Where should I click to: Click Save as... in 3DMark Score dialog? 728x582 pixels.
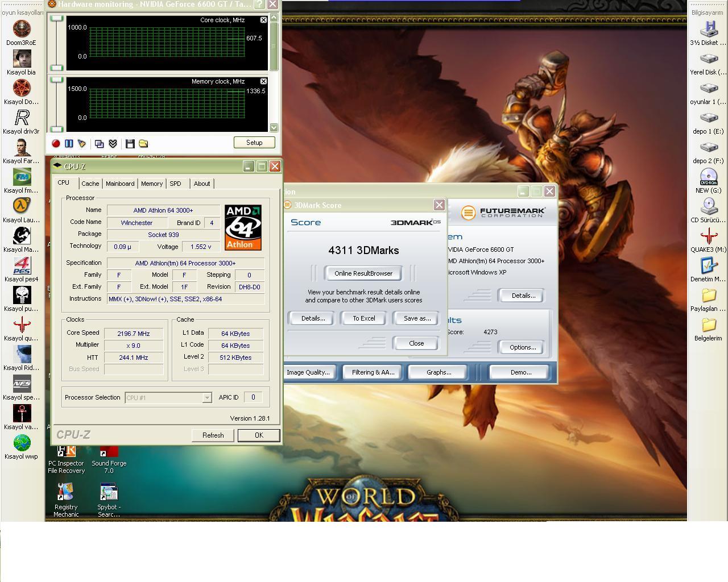click(417, 318)
